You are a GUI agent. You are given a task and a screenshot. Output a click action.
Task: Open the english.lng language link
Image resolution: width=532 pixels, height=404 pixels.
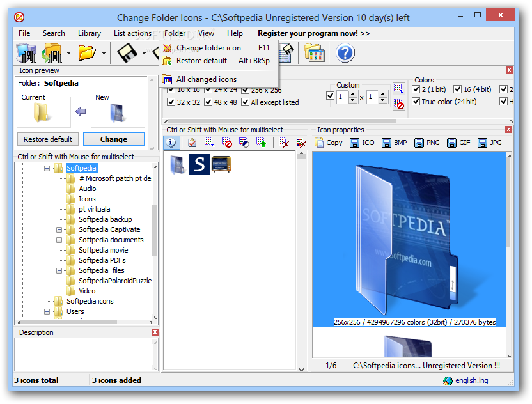tap(472, 380)
